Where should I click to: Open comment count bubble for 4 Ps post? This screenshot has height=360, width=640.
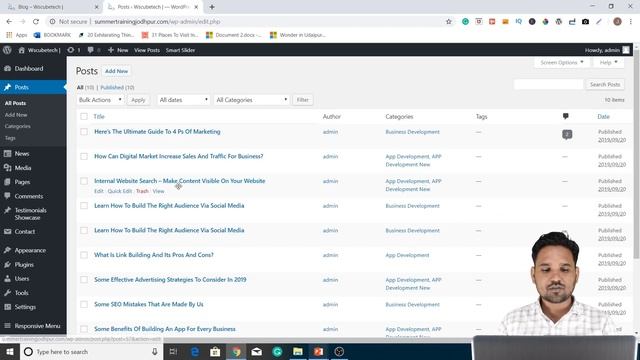567,134
